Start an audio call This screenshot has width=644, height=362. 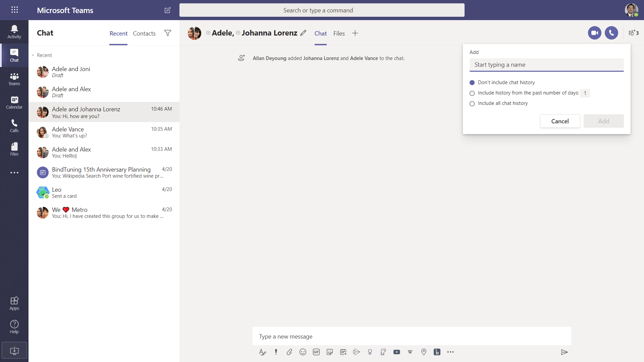coord(611,33)
